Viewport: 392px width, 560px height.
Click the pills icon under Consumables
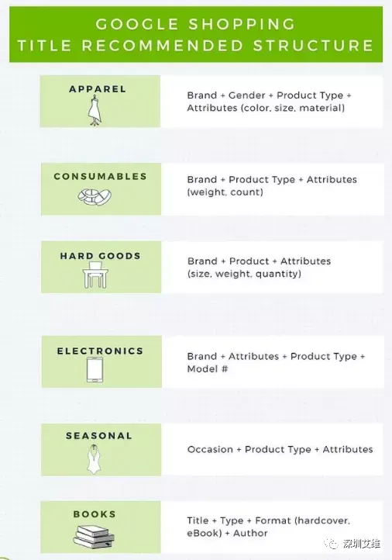[95, 197]
